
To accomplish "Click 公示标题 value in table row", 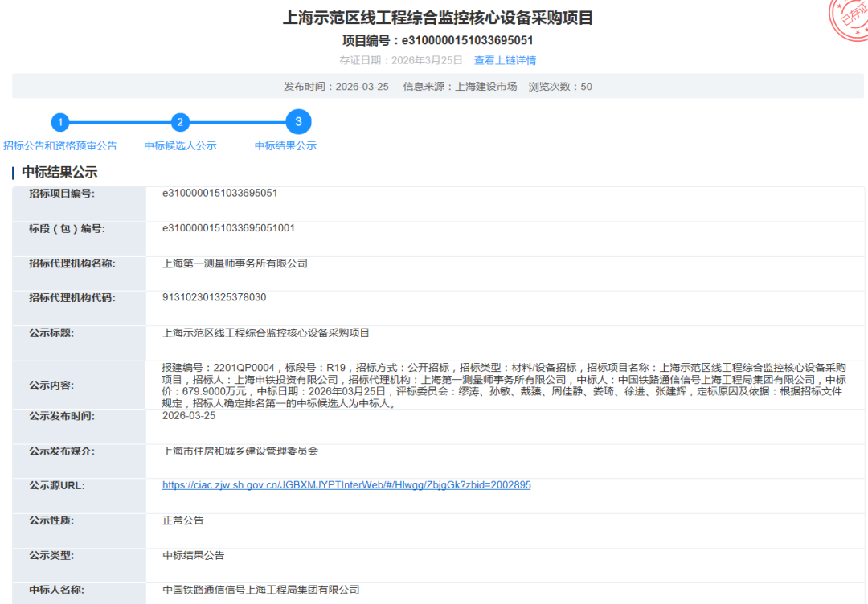I will 266,333.
